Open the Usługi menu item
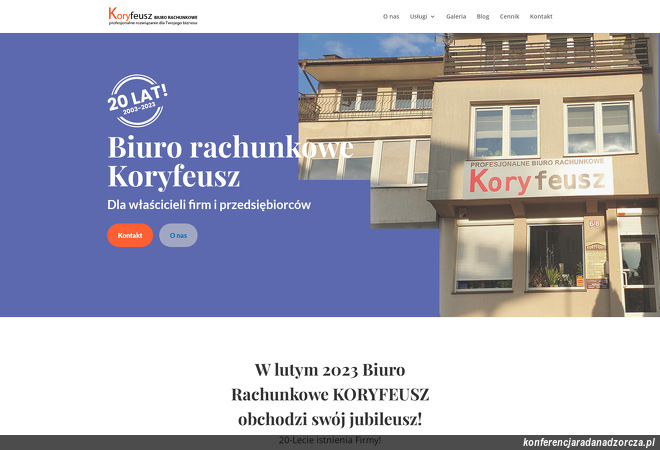 pos(418,16)
